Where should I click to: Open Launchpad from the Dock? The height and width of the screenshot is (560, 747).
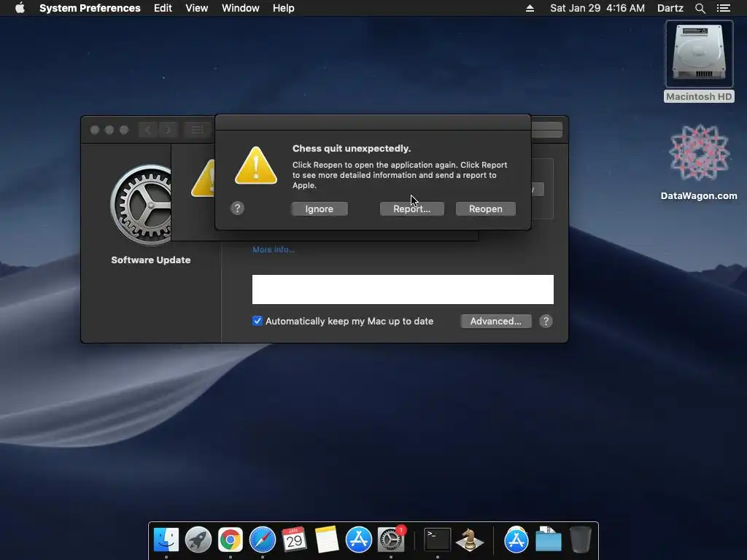coord(198,540)
